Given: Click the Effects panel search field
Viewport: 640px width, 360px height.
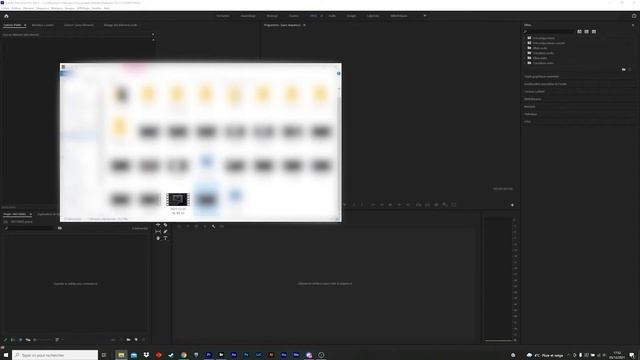Looking at the screenshot, I should pyautogui.click(x=549, y=31).
